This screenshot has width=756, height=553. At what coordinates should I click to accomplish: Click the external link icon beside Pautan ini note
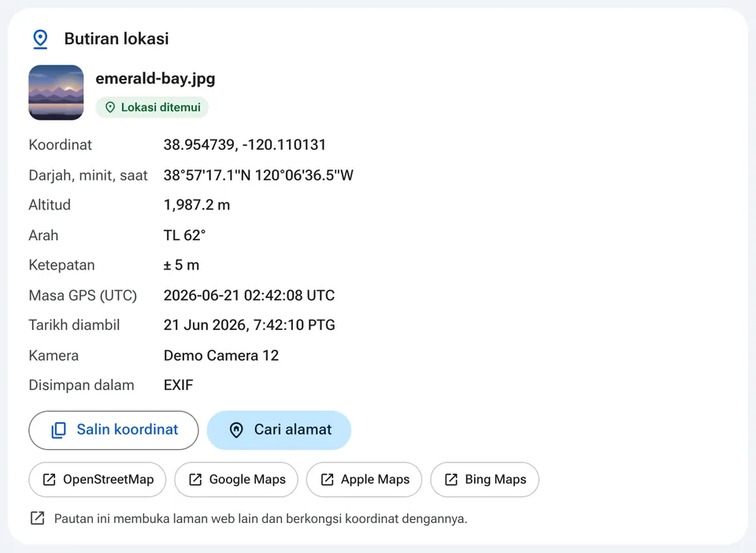coord(38,518)
